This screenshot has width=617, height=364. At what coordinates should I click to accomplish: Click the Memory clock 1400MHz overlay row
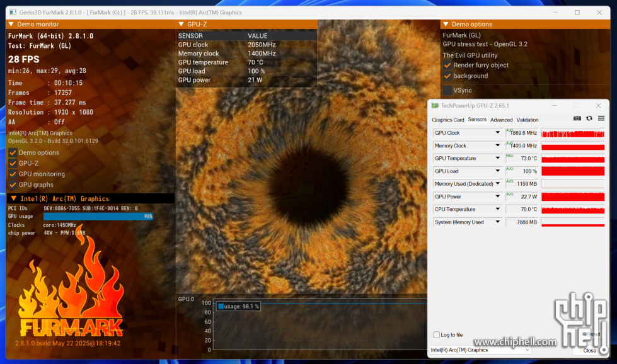click(x=246, y=54)
